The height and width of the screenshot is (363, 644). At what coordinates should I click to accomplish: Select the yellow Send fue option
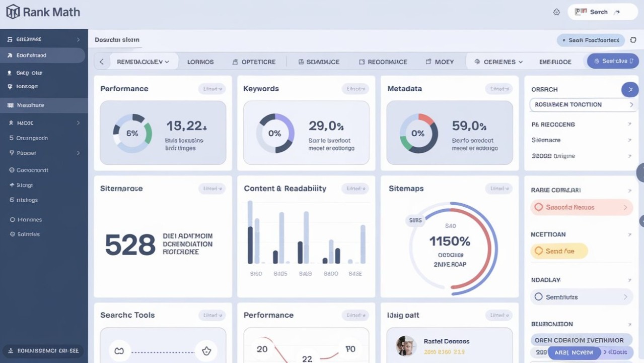coord(559,251)
